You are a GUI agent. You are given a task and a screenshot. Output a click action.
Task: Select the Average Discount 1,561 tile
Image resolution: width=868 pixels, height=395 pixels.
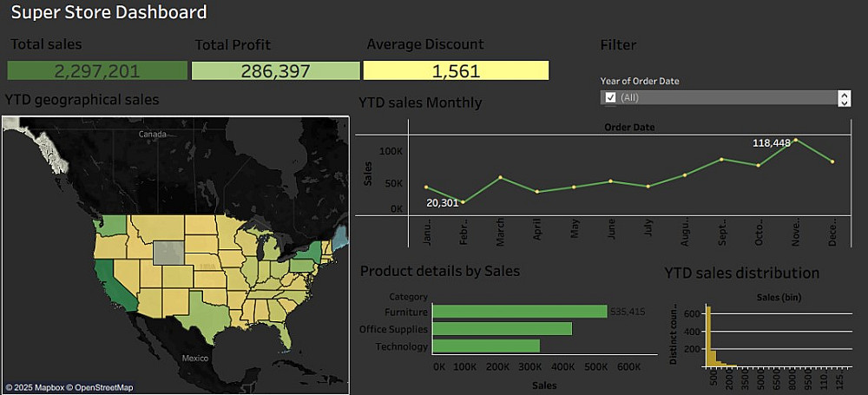457,70
